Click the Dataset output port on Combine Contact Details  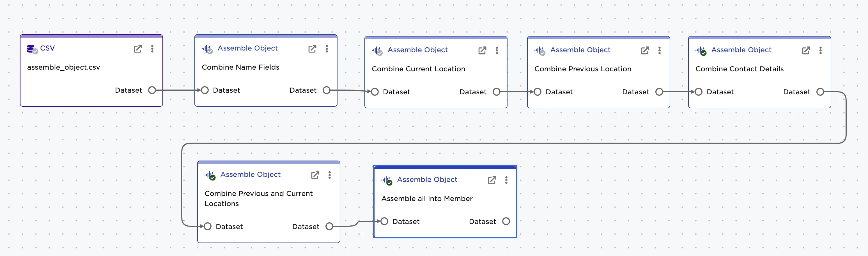[821, 92]
